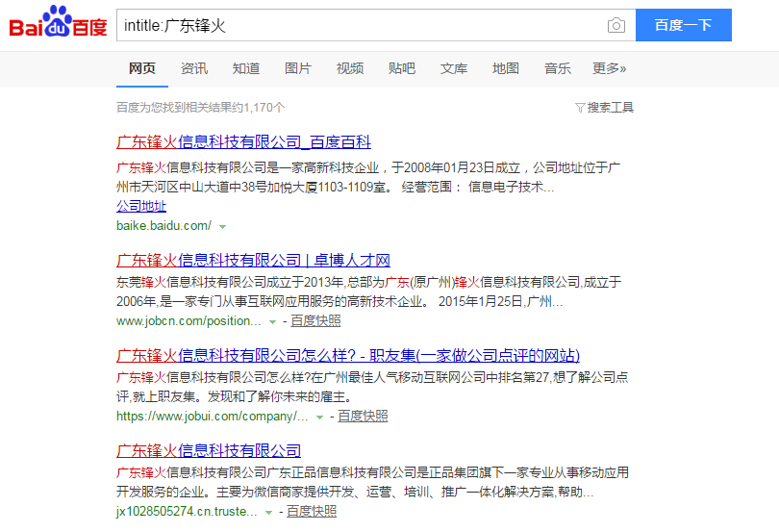Expand dropdown arrow beside www.jobcn.com
Image resolution: width=779 pixels, height=532 pixels.
272,322
